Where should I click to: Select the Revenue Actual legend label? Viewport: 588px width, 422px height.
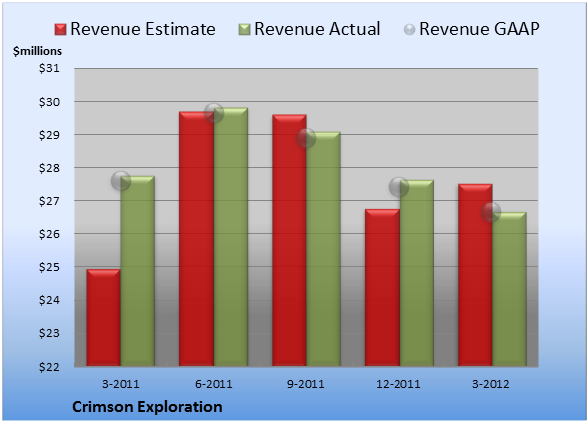[x=317, y=29]
